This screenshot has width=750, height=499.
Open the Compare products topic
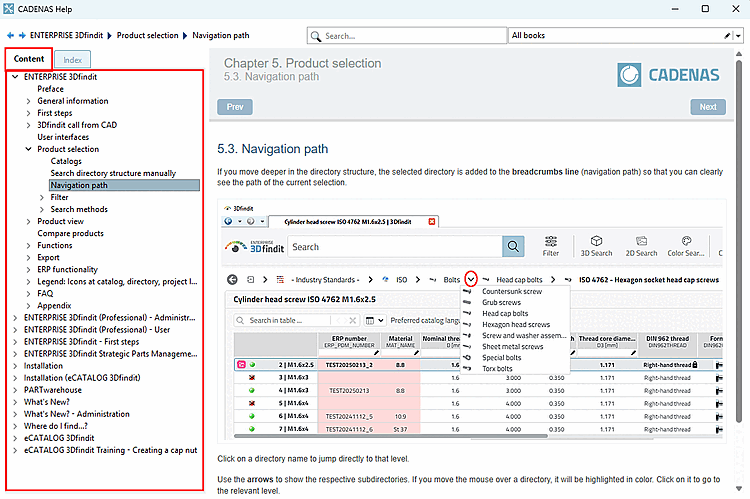[70, 233]
